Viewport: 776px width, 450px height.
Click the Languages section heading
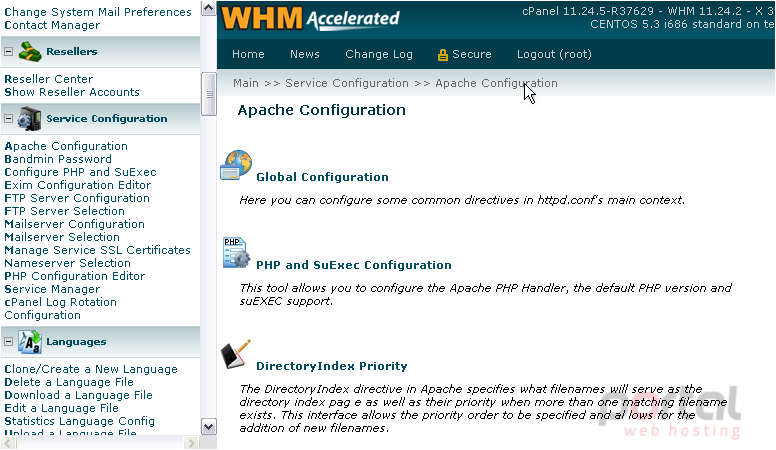tap(76, 342)
